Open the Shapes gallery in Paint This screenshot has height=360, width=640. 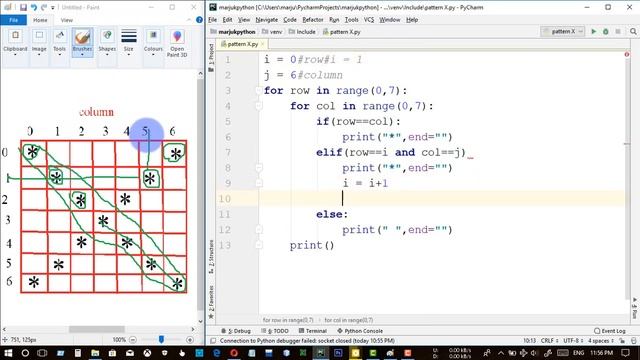tap(107, 42)
